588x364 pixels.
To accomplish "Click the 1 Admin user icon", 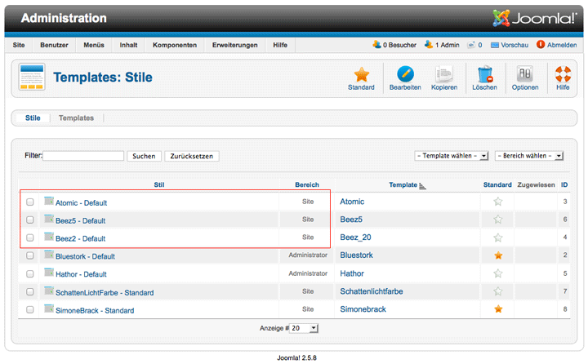I will tap(429, 45).
